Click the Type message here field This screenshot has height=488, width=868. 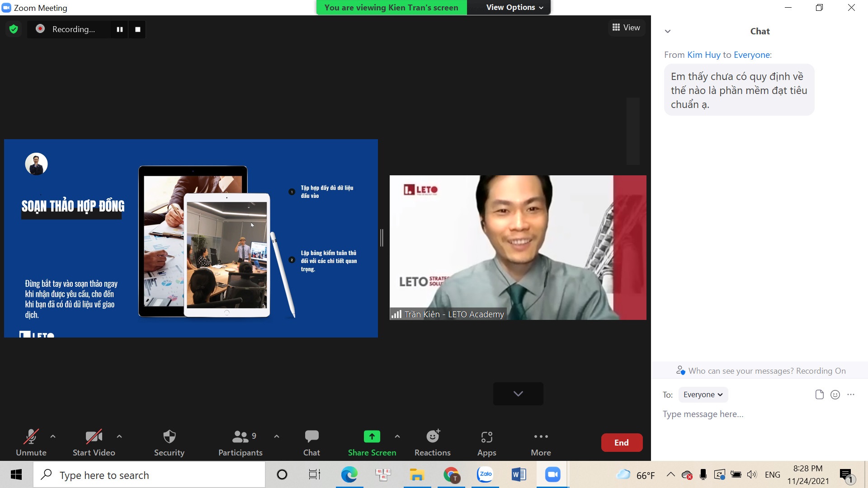click(759, 414)
